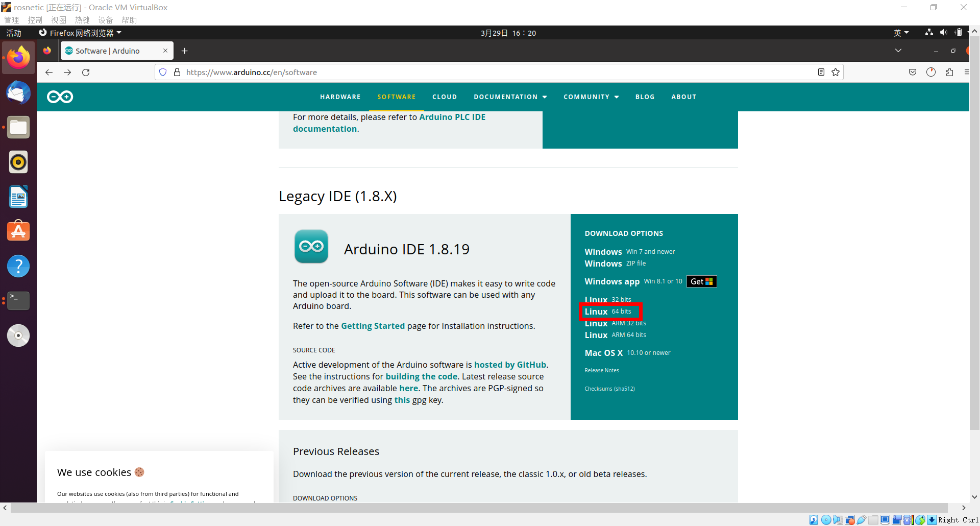Open Ubuntu Software store in dock
Image resolution: width=980 pixels, height=526 pixels.
point(18,231)
